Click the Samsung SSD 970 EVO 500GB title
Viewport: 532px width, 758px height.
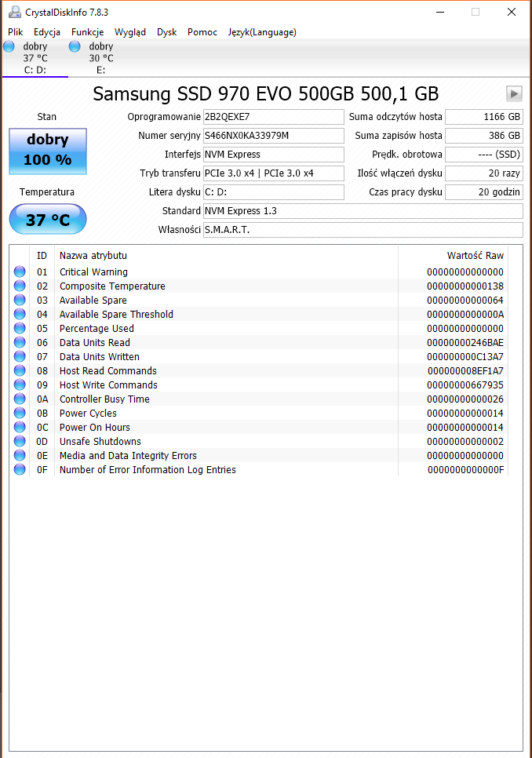(x=265, y=94)
